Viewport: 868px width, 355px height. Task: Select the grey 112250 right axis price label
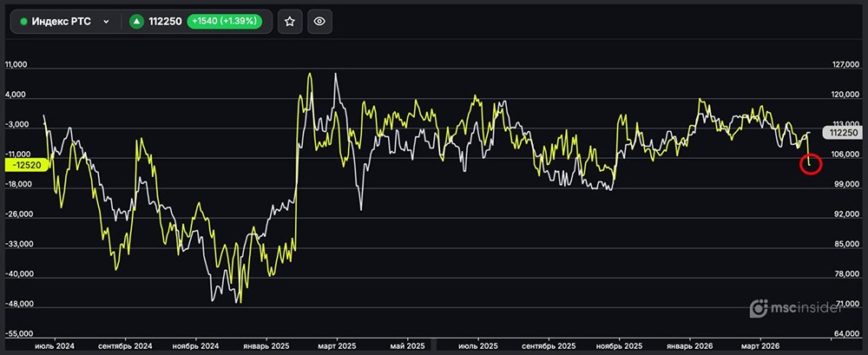click(842, 133)
